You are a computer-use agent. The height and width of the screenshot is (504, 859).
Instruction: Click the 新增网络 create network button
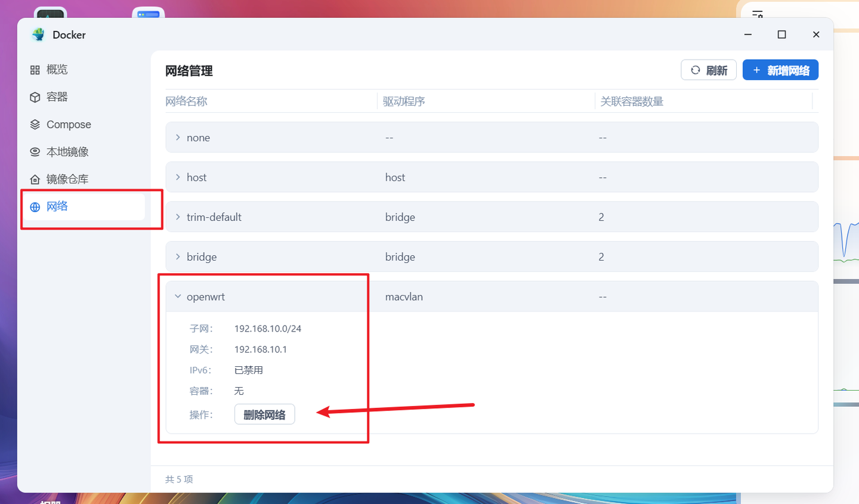pyautogui.click(x=780, y=70)
